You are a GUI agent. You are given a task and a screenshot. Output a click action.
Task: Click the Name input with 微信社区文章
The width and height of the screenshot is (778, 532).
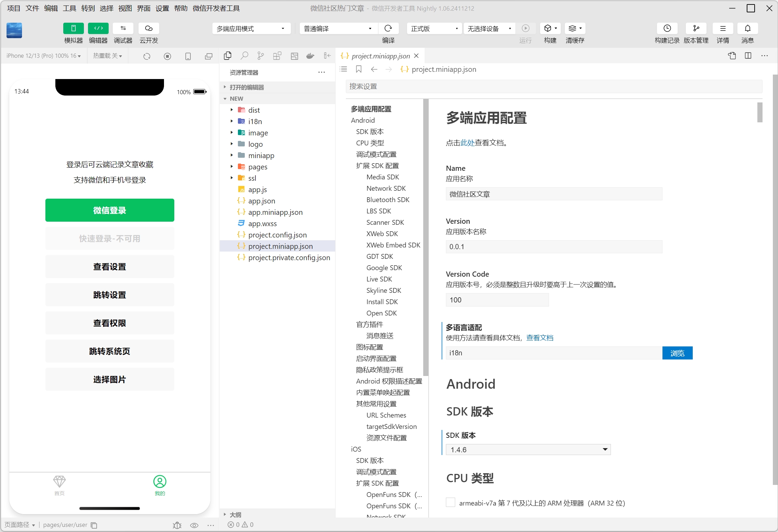tap(554, 194)
